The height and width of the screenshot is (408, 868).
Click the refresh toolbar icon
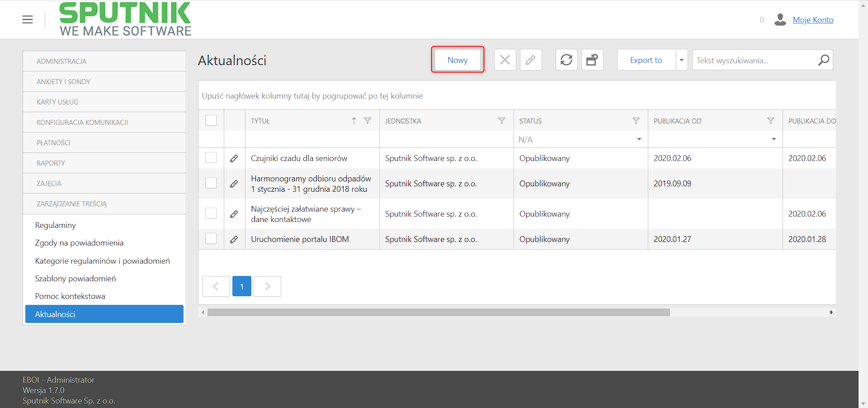pyautogui.click(x=566, y=60)
